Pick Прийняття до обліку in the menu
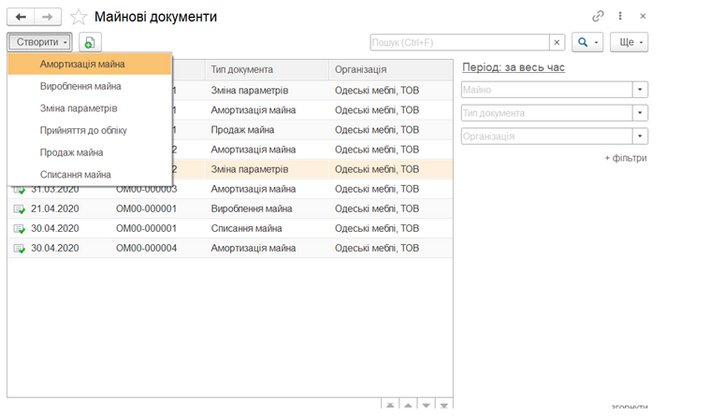Viewport: 710px width, 416px height. [83, 130]
